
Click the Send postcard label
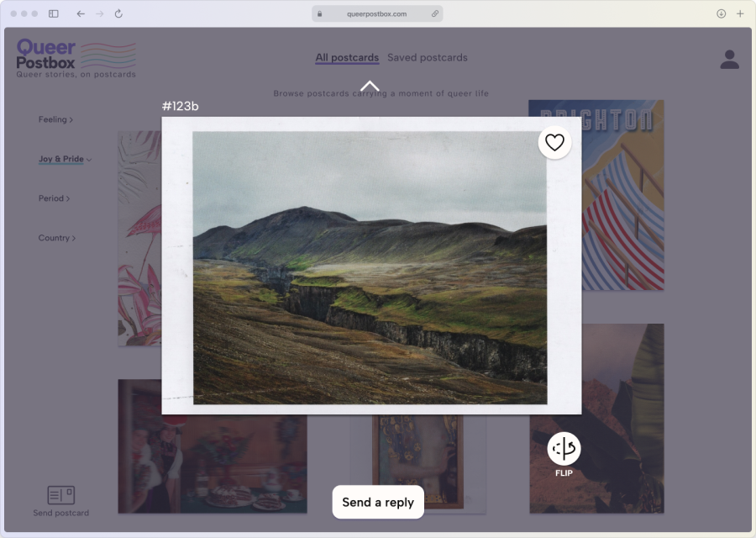60,513
